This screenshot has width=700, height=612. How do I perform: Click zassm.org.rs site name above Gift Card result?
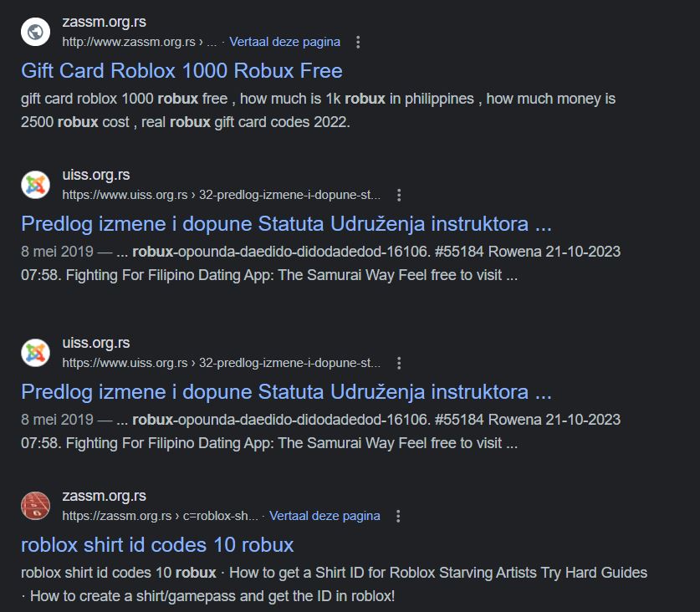(104, 22)
